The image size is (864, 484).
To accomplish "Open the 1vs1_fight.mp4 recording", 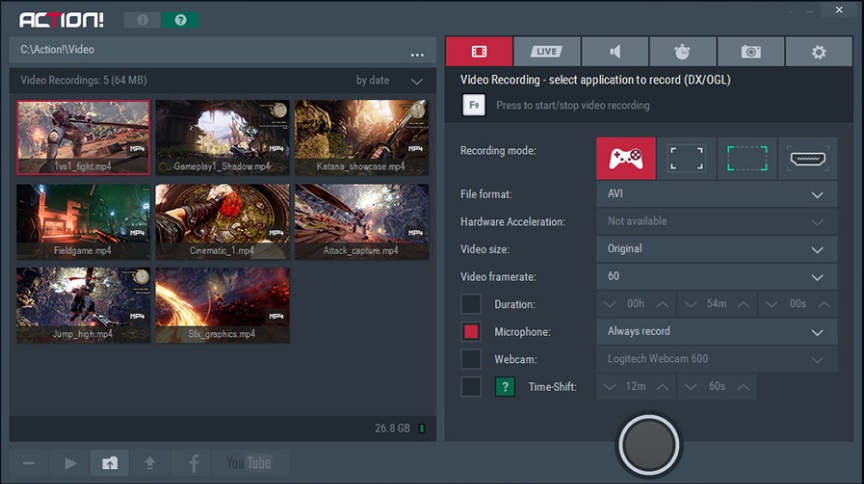I will coord(83,138).
